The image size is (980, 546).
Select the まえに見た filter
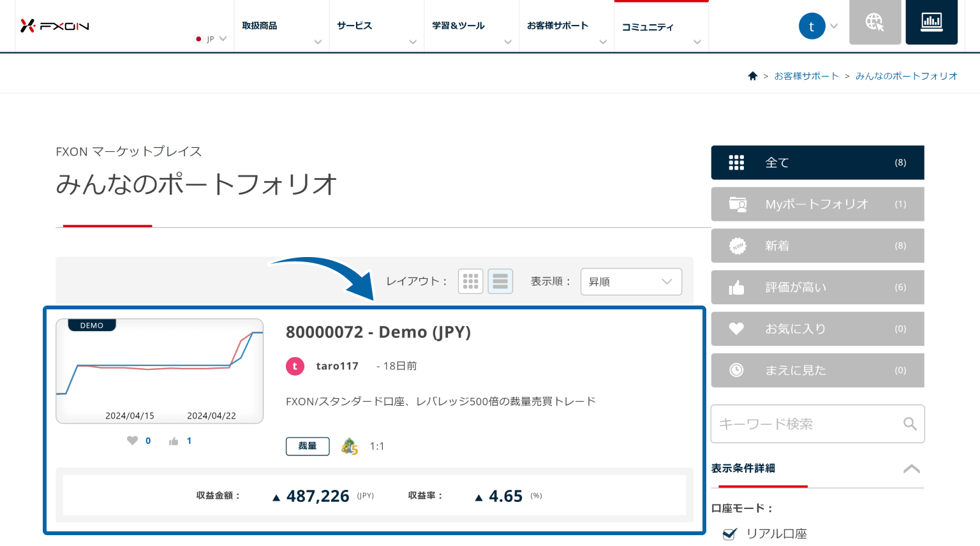818,370
